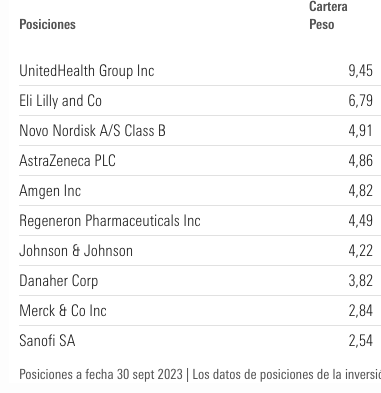Sort by the Posiciones column header
381x393 pixels.
pos(47,24)
